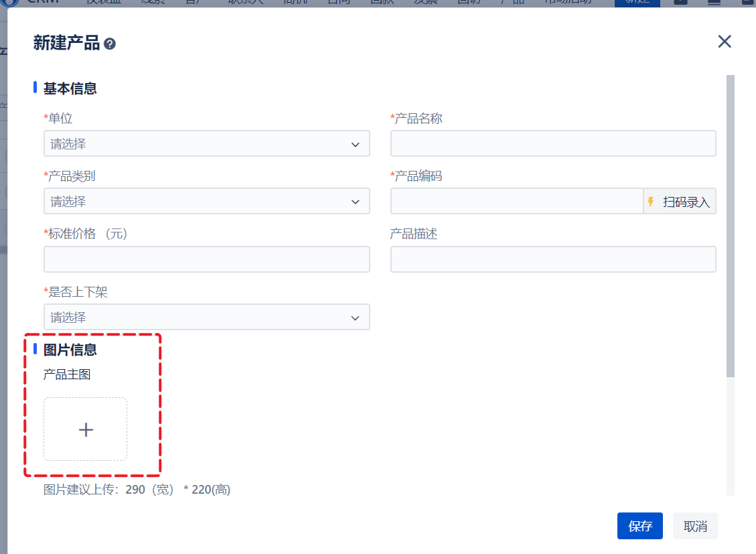Click the 产品描述 input field
Viewport: 756px width, 554px height.
(553, 259)
